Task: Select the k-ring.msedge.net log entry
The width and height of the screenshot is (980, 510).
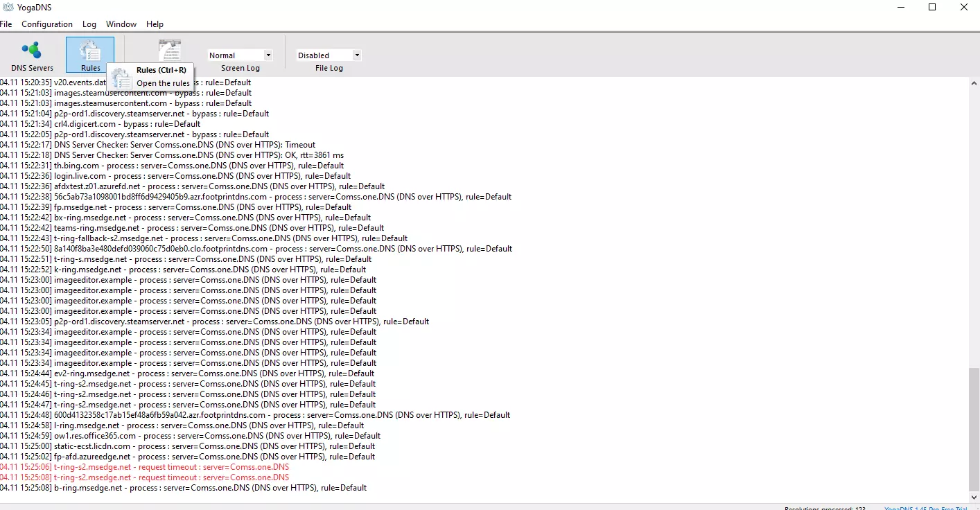Action: [183, 270]
